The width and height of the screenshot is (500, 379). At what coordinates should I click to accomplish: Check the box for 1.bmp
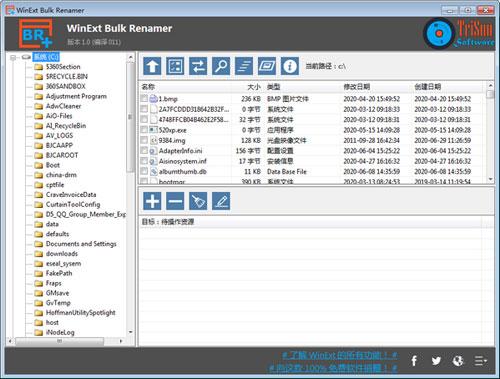[x=144, y=98]
